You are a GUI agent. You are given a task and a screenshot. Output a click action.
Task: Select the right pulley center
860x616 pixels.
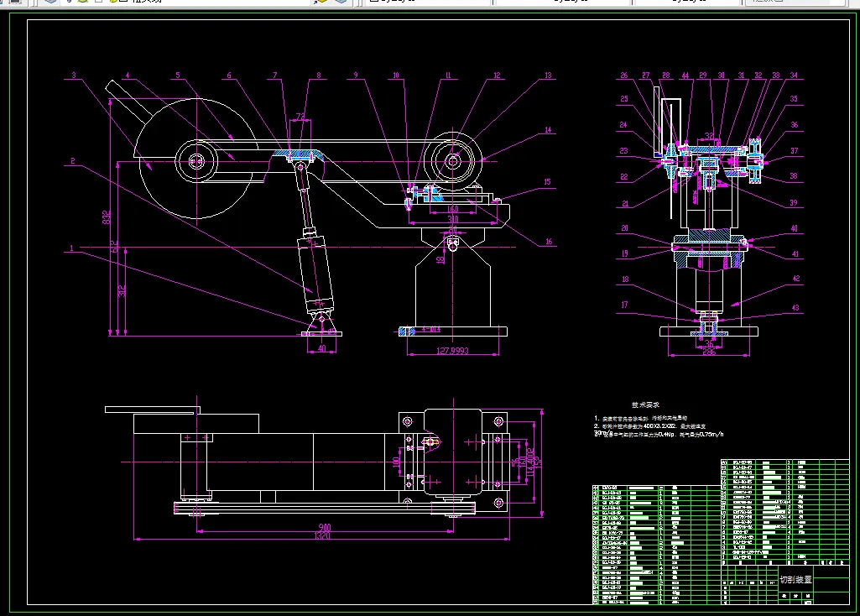click(x=452, y=161)
